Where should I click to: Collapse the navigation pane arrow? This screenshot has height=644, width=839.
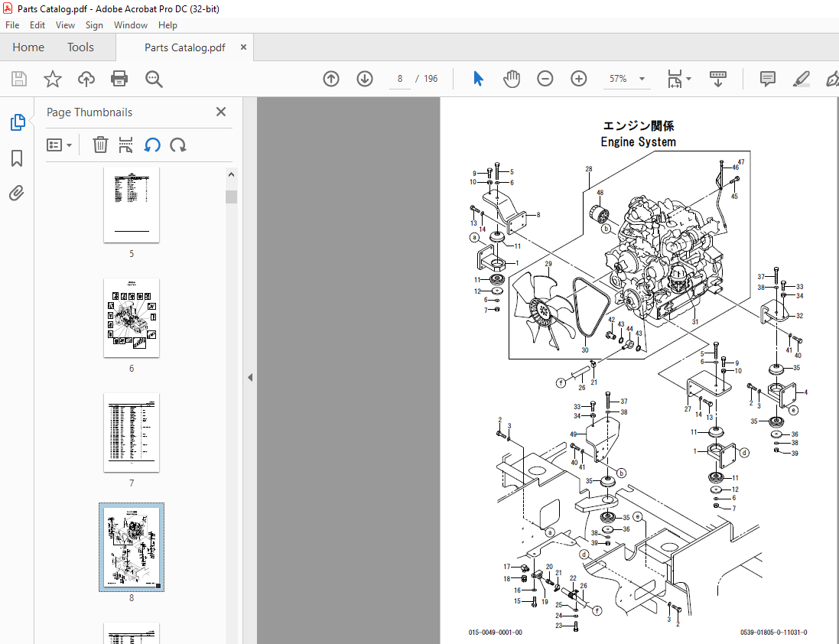pyautogui.click(x=250, y=377)
